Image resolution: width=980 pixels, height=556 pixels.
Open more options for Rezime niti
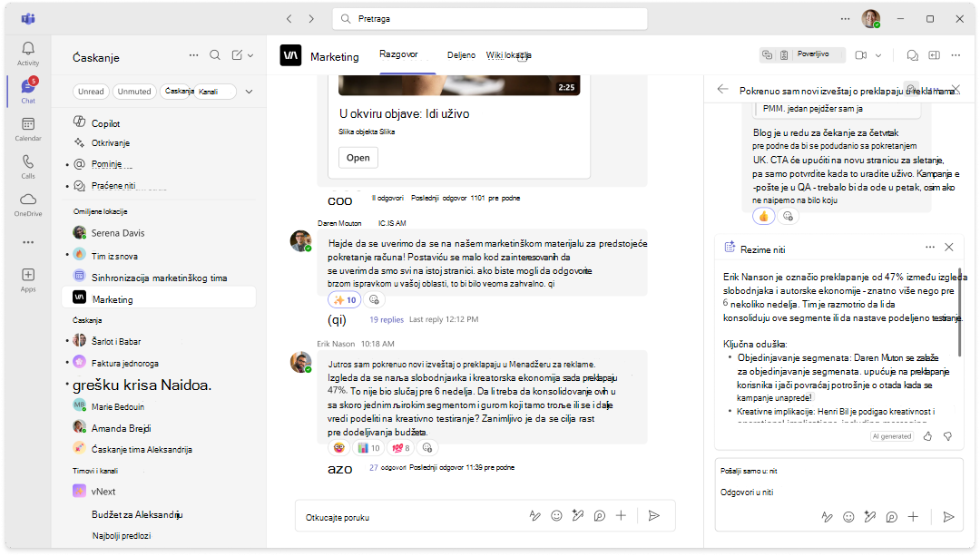pyautogui.click(x=930, y=248)
